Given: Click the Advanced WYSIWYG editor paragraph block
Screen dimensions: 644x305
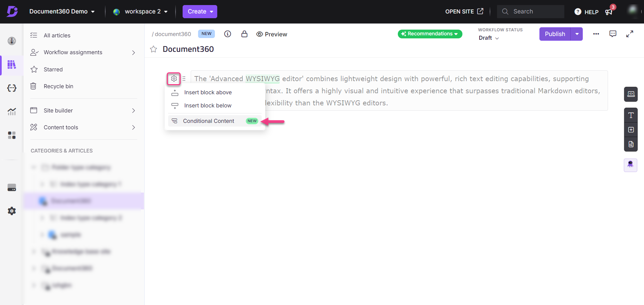Looking at the screenshot, I should [x=399, y=91].
